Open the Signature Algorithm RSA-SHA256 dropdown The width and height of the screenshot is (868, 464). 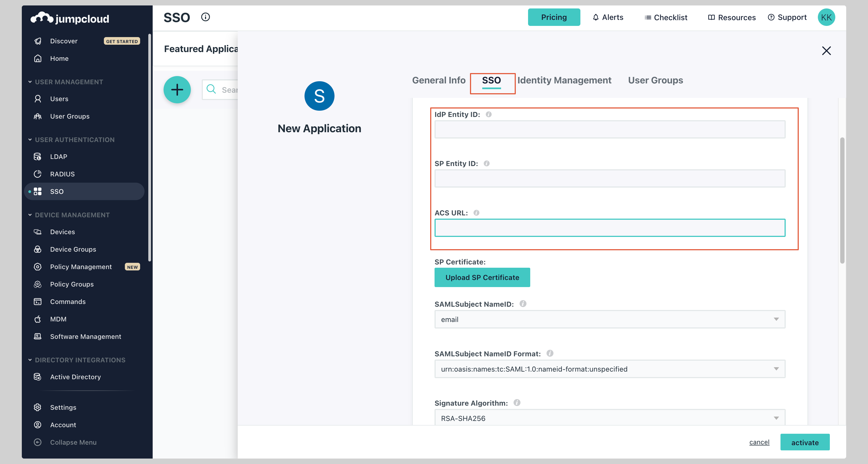click(x=610, y=418)
